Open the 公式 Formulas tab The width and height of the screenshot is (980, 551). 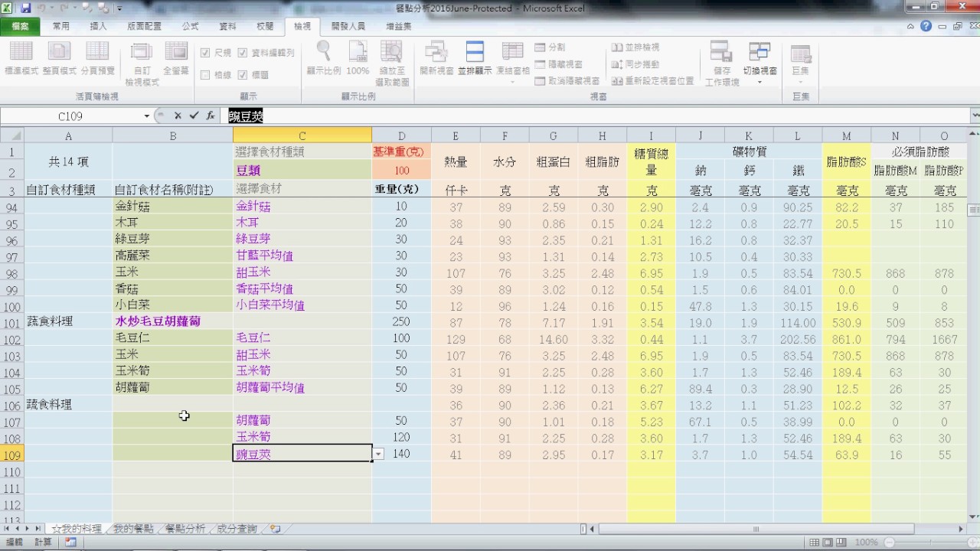(x=191, y=26)
